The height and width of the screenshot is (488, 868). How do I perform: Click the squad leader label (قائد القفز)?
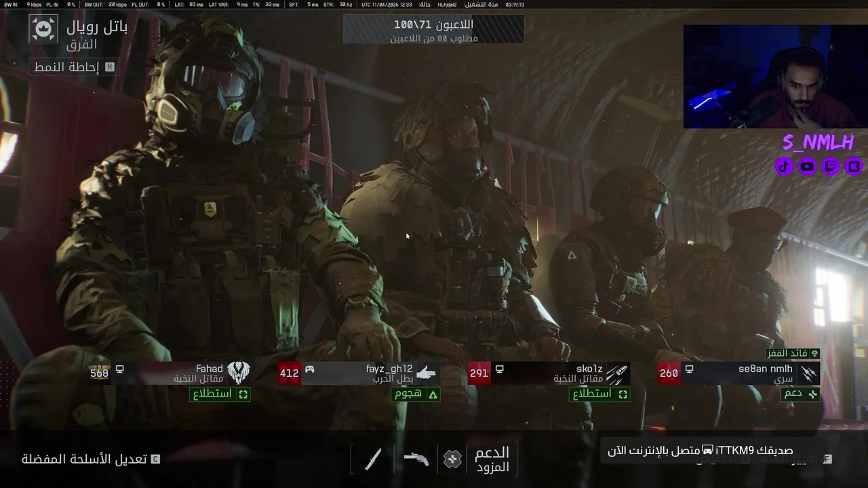793,354
